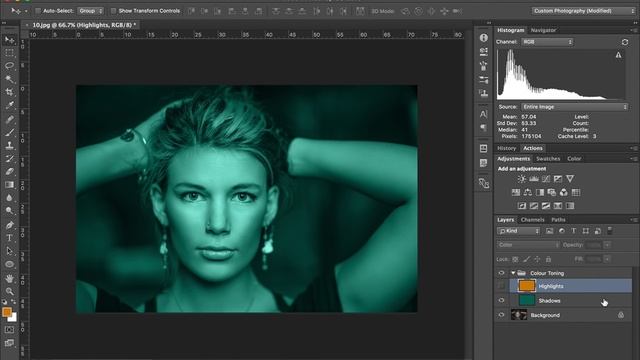Select the Healing Brush tool
Screen dimensions: 640x360
(9, 119)
